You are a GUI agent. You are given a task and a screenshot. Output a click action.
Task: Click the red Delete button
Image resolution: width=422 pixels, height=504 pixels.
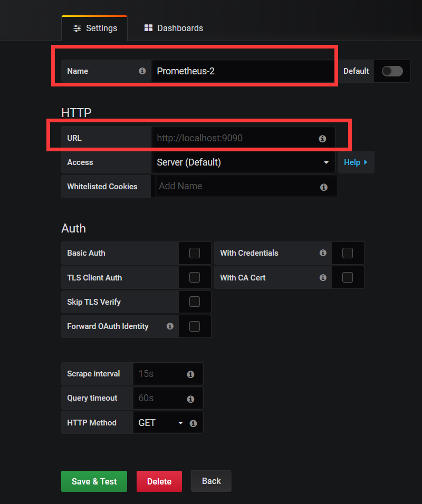tap(159, 481)
